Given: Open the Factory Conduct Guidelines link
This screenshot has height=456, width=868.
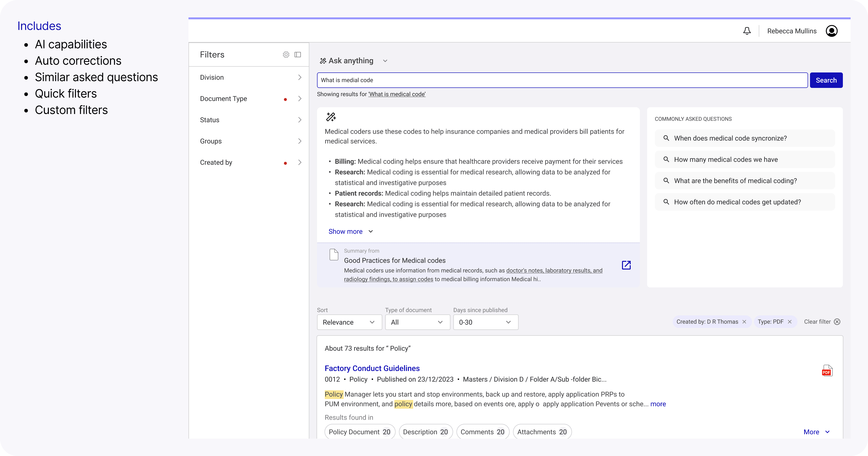Looking at the screenshot, I should 372,368.
